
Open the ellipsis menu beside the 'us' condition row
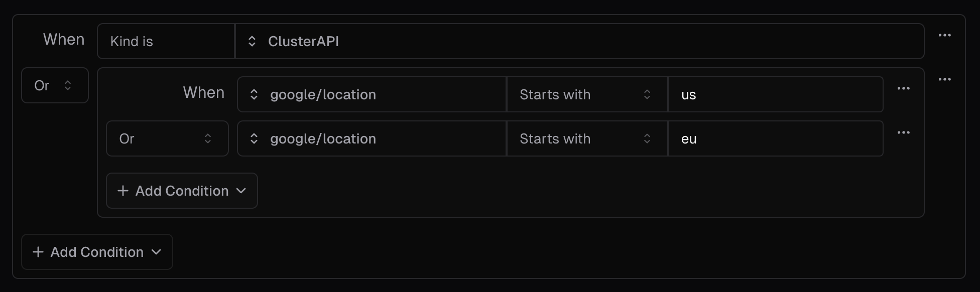click(x=904, y=88)
